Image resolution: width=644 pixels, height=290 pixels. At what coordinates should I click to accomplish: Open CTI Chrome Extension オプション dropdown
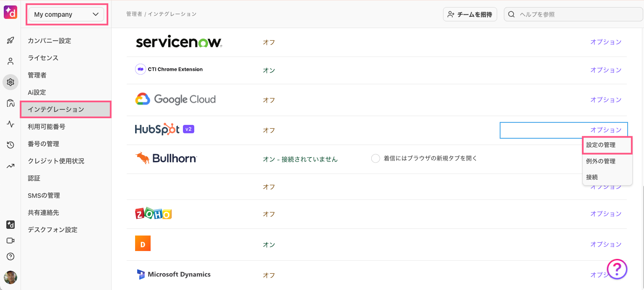click(606, 70)
